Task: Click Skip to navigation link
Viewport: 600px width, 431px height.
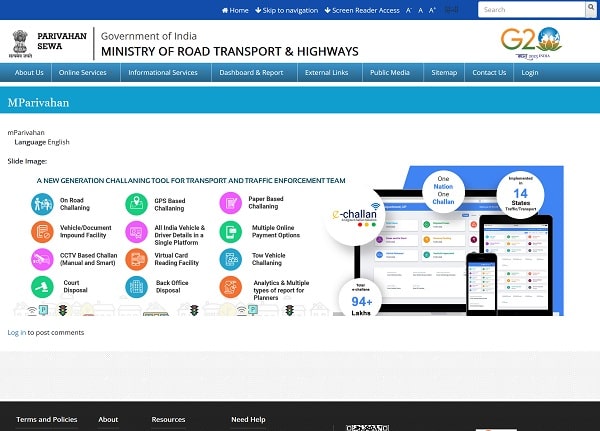Action: coord(287,10)
